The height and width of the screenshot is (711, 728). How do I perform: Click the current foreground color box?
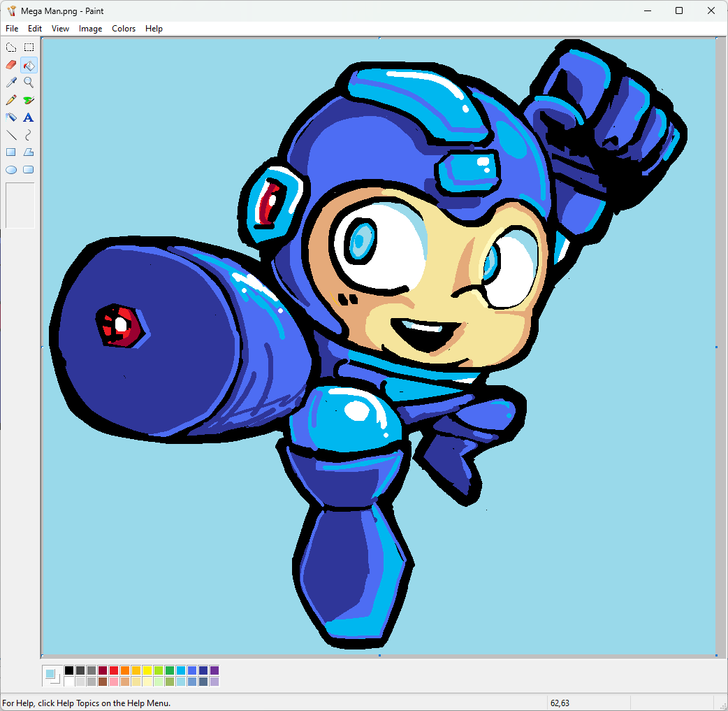(x=50, y=674)
